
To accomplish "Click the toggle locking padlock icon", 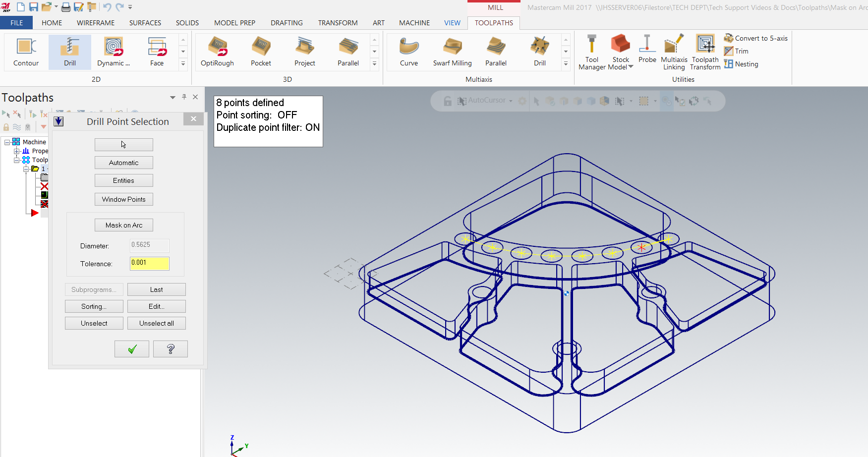I will (6, 127).
